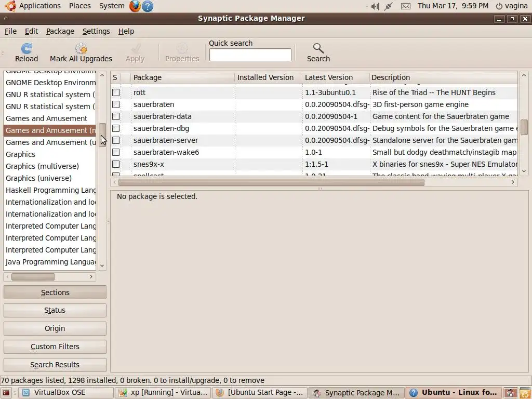Switch to Ubuntu - Linux taskbar window
The height and width of the screenshot is (399, 532).
(454, 393)
